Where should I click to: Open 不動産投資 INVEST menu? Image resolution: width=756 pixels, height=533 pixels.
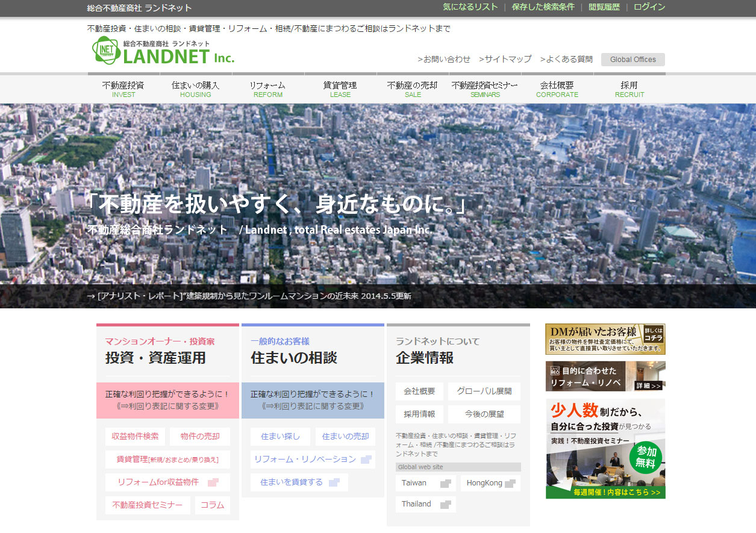tap(123, 89)
